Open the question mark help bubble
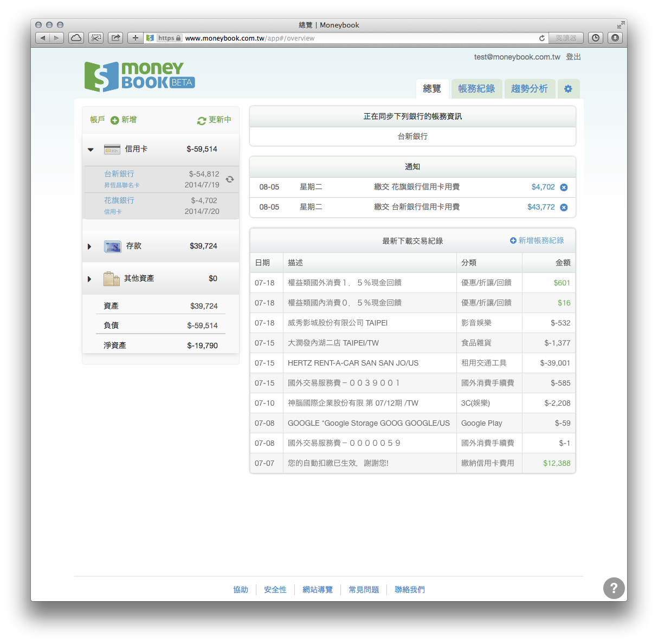The image size is (658, 644). 614,588
